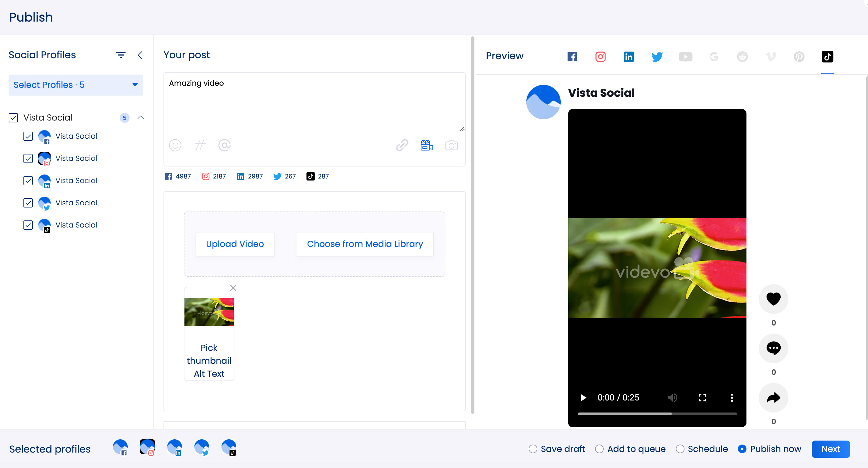Uncheck the Vista Social group checkbox
Viewport: 868px width, 468px height.
(x=13, y=117)
